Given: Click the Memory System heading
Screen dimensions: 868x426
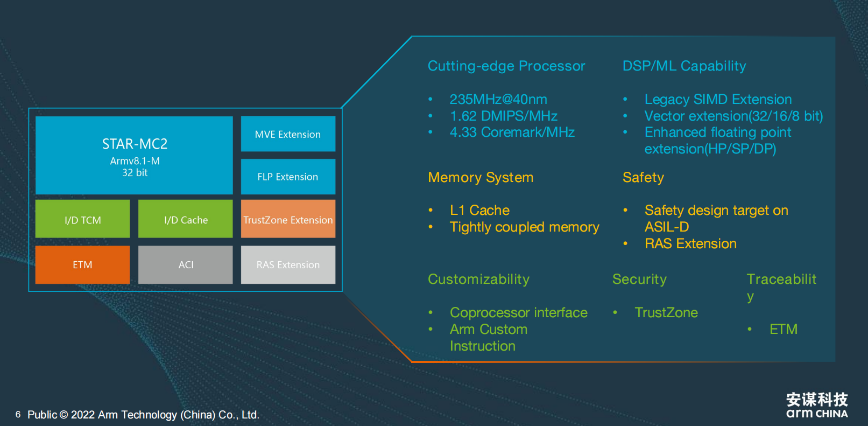Looking at the screenshot, I should (480, 177).
